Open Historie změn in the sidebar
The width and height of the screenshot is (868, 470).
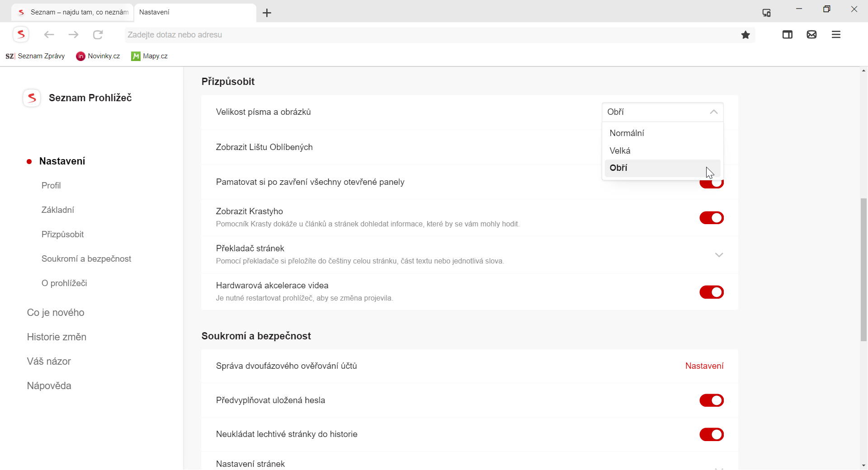(x=57, y=337)
